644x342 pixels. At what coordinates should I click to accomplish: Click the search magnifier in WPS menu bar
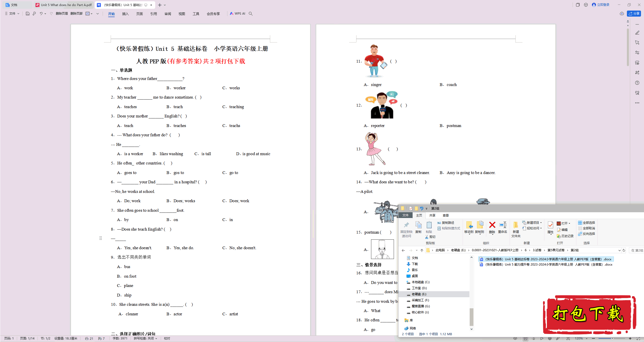(x=251, y=14)
